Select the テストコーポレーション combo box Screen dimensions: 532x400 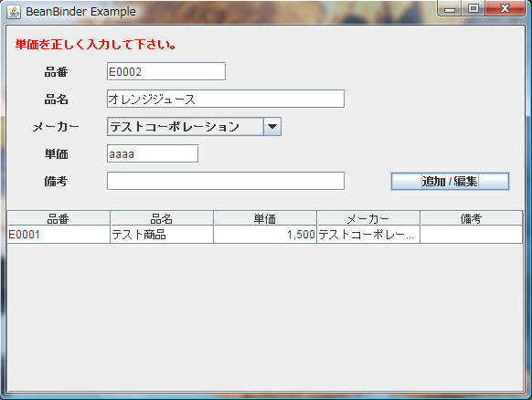(194, 127)
